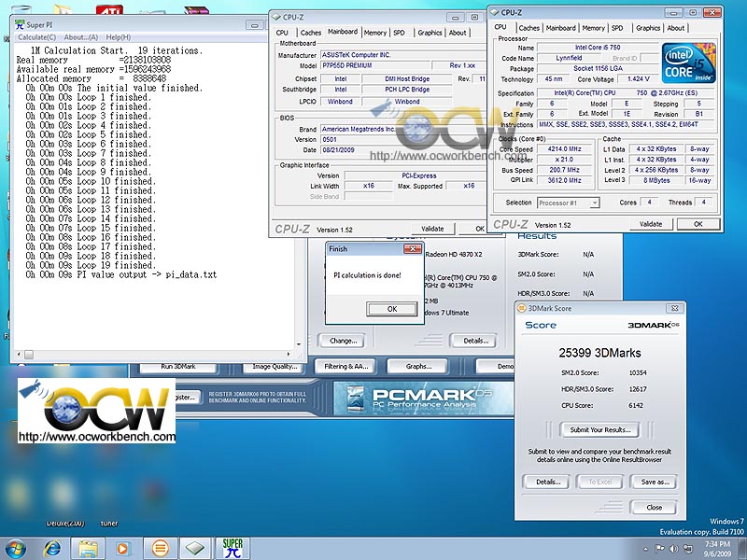Click the Super PI horizontal scrollbar thumb

coord(29,355)
